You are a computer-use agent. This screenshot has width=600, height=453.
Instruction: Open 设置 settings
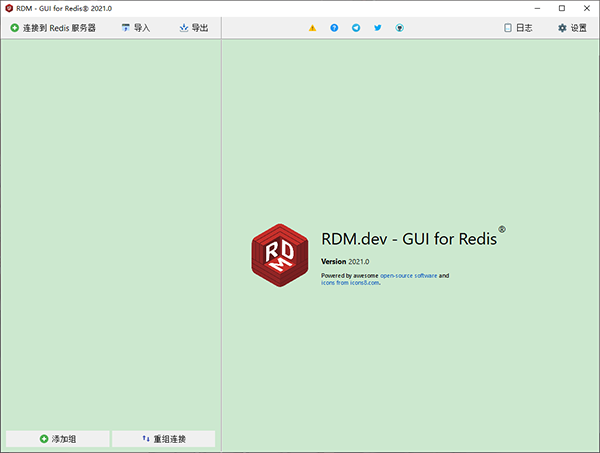point(572,28)
